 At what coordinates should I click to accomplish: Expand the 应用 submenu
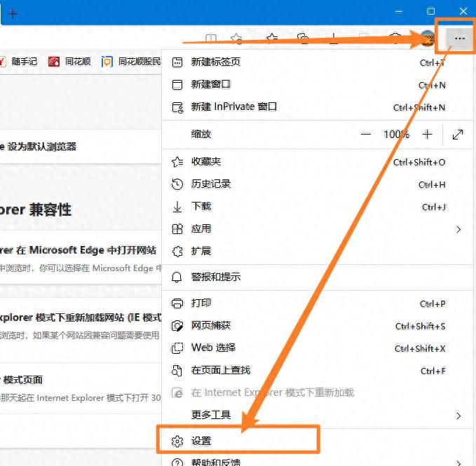point(316,229)
